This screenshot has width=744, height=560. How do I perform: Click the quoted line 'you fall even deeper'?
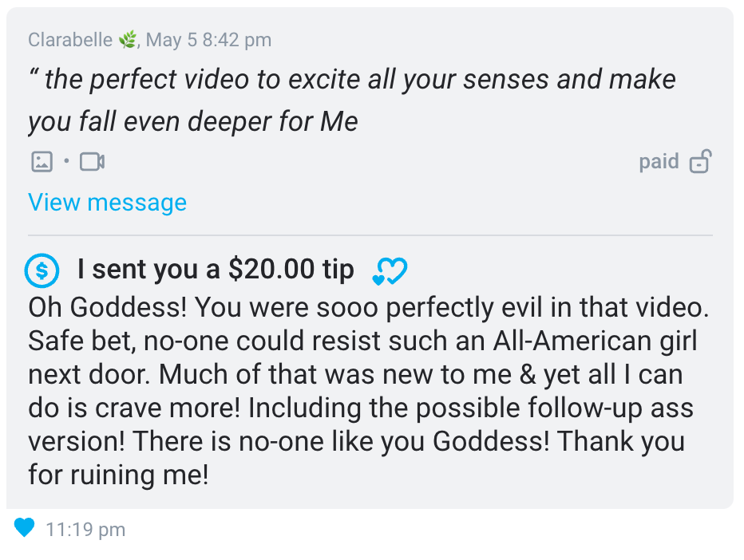192,122
